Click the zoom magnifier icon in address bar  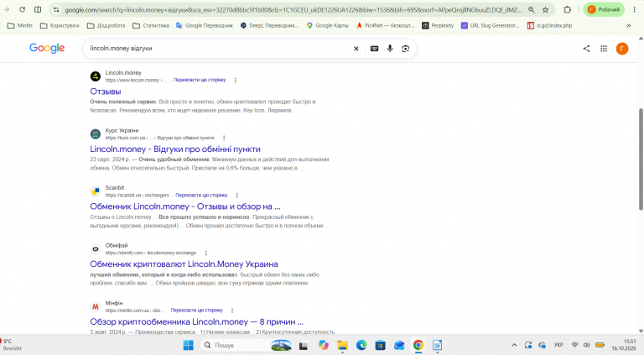tap(531, 9)
